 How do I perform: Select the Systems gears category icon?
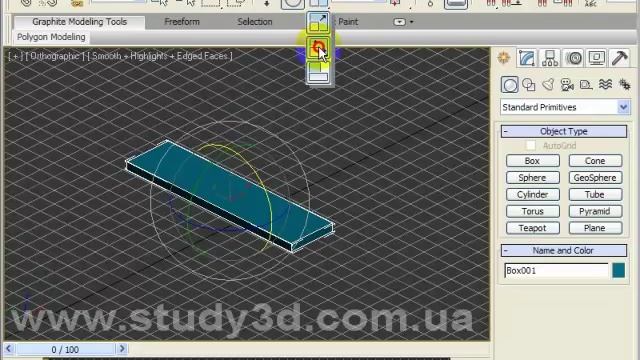[624, 85]
